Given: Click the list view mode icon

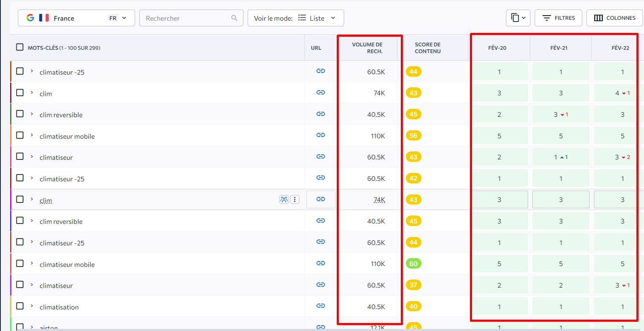Looking at the screenshot, I should [302, 18].
